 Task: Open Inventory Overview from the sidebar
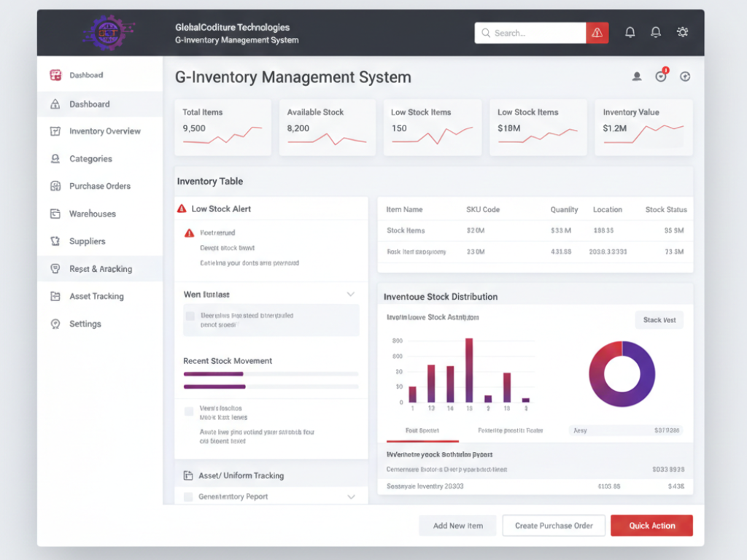(104, 131)
